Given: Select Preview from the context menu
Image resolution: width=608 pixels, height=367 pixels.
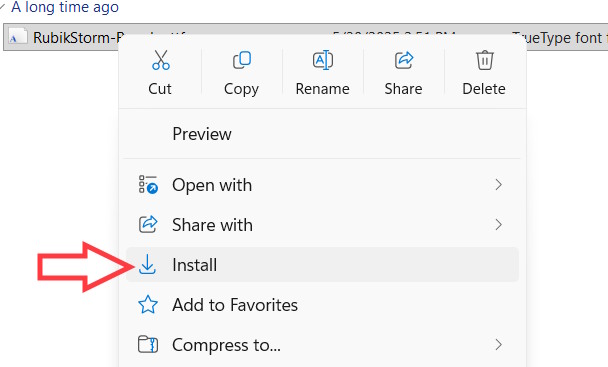Looking at the screenshot, I should click(x=323, y=134).
